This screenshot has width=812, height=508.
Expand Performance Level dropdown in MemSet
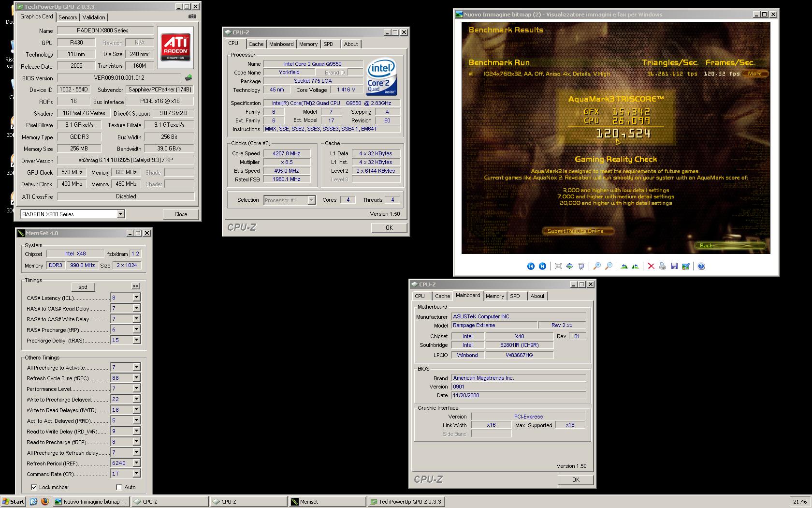[136, 388]
